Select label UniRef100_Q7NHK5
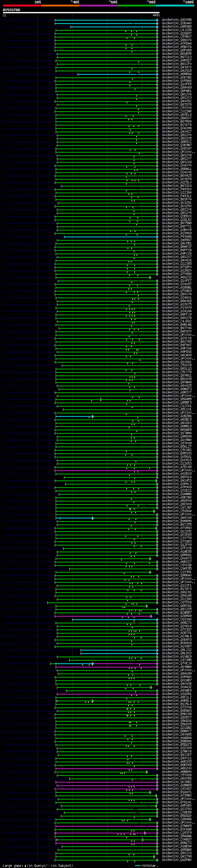Image resolution: width=197 pixels, height=868 pixels. click(x=176, y=826)
